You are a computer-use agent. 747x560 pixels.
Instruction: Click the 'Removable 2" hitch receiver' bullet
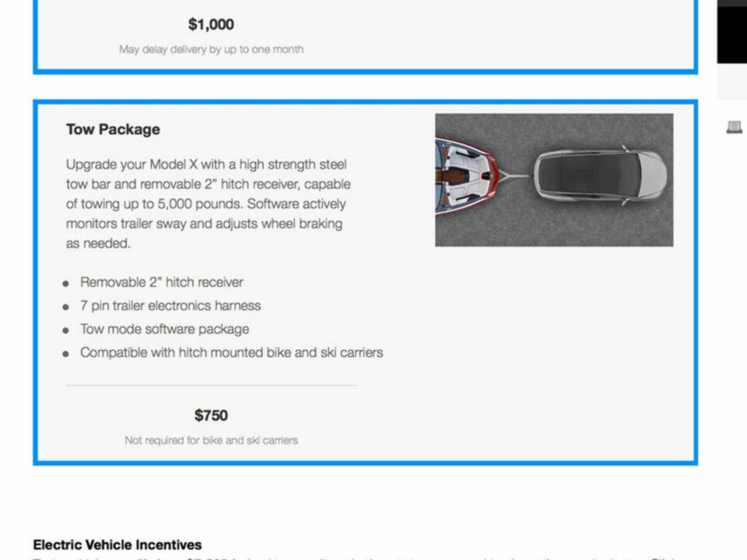pyautogui.click(x=162, y=282)
